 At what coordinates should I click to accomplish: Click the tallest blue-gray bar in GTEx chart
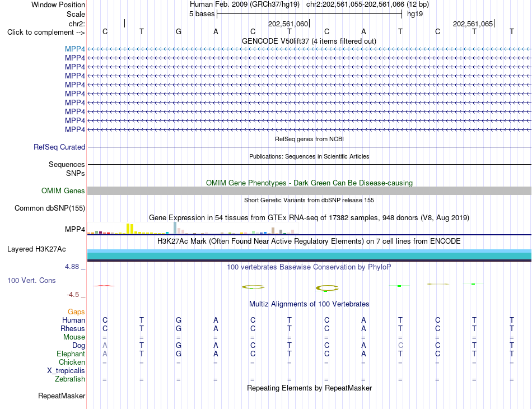tap(175, 227)
